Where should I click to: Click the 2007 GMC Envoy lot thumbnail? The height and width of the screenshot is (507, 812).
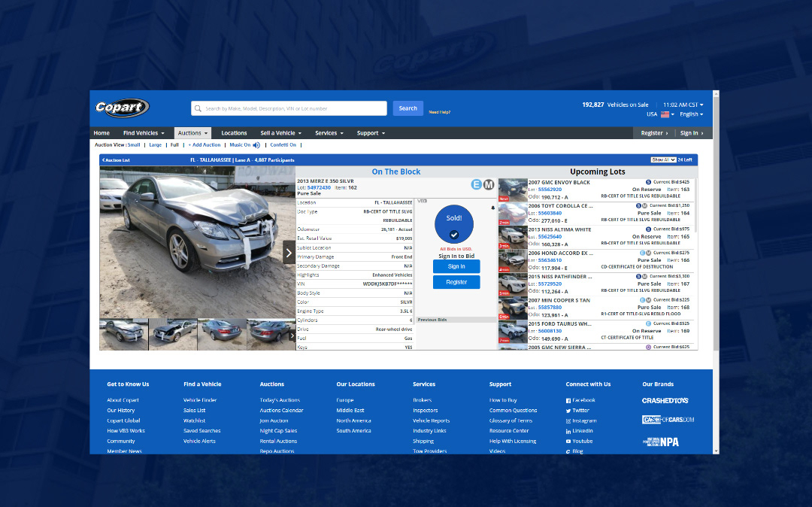coord(513,190)
